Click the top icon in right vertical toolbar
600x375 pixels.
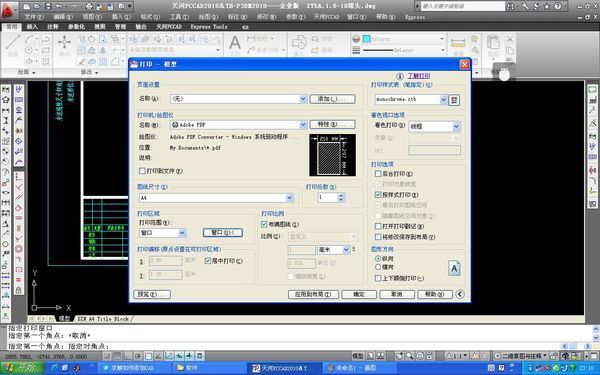click(592, 90)
